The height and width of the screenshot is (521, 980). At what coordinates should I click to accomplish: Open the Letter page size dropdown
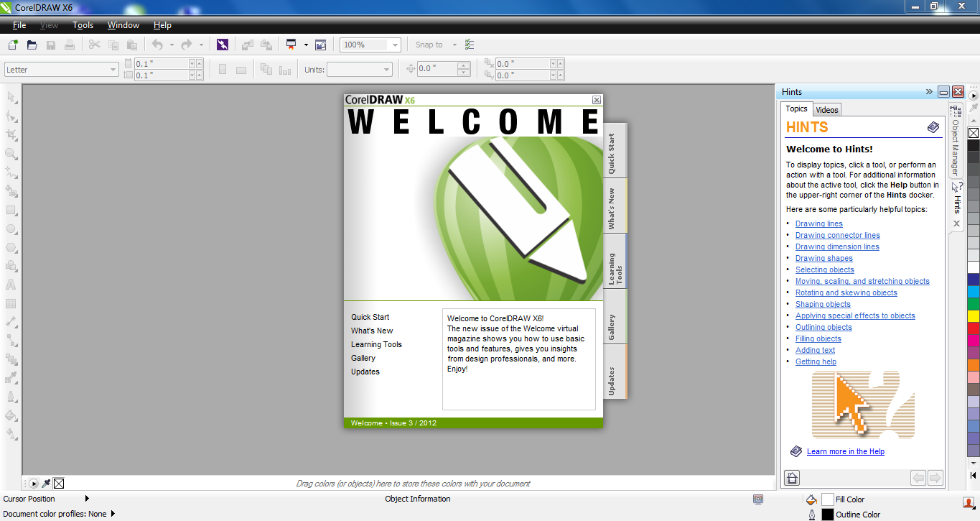tap(113, 70)
